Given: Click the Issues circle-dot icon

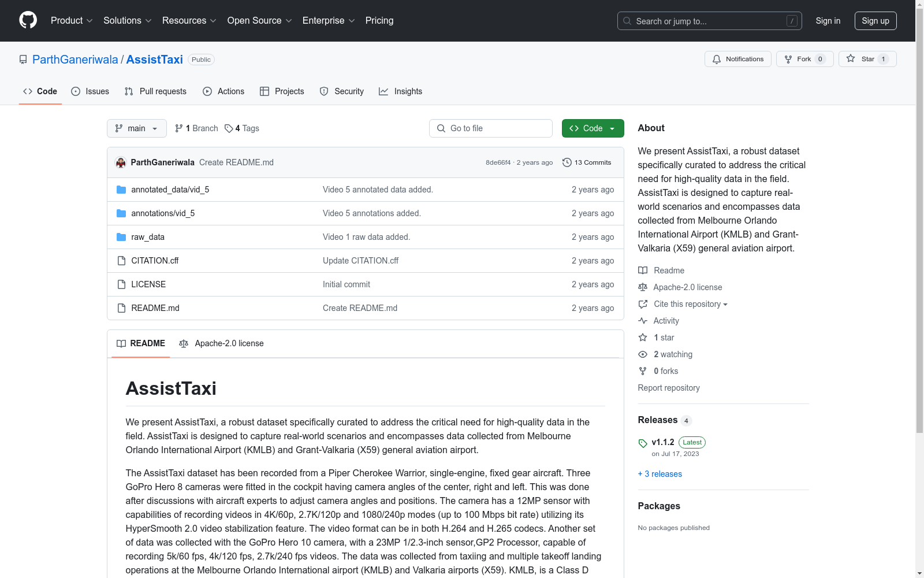Looking at the screenshot, I should [76, 91].
